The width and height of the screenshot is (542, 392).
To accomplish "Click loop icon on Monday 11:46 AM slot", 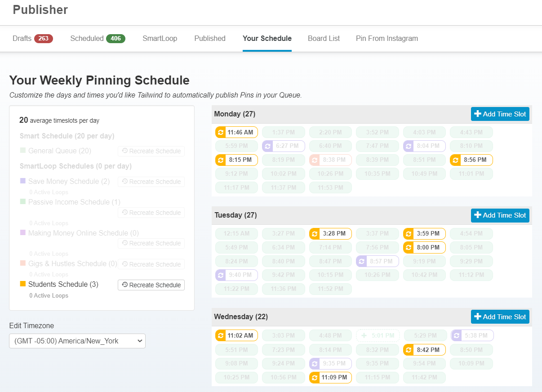I will 221,133.
